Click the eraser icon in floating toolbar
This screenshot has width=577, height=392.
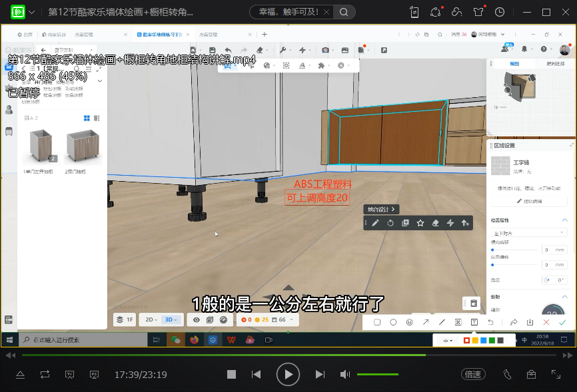point(435,223)
